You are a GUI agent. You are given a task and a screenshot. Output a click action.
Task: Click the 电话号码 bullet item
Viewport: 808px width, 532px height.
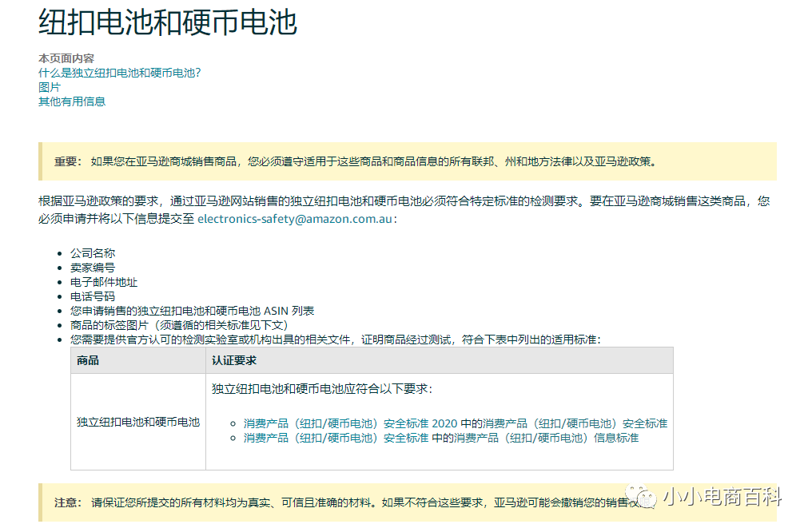point(95,296)
